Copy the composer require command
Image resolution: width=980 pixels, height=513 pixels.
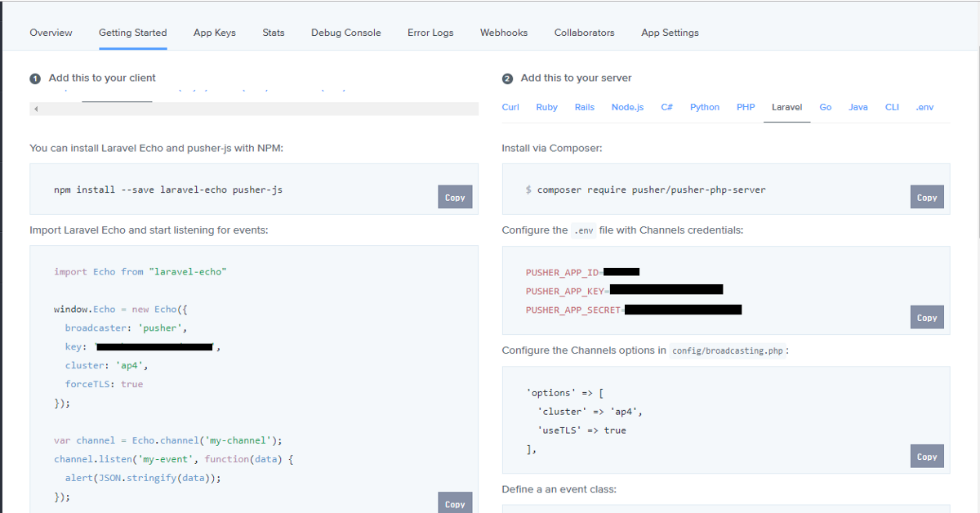coord(927,197)
